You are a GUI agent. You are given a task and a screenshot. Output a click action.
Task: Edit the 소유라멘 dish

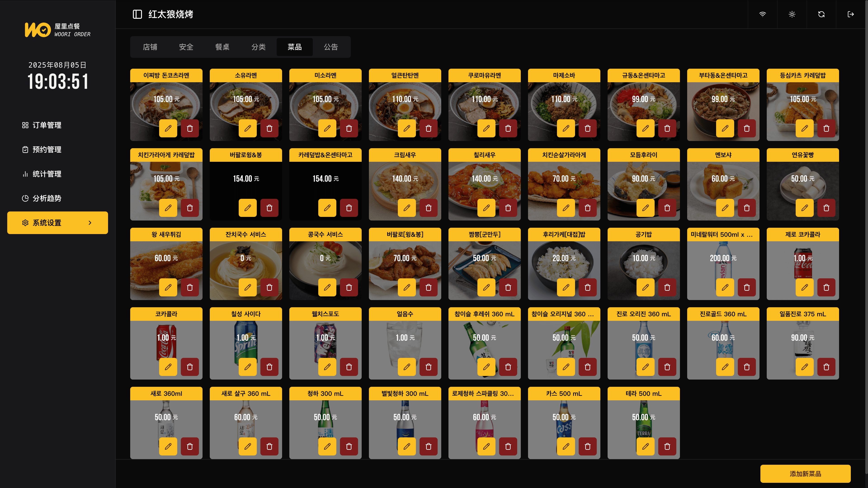248,128
